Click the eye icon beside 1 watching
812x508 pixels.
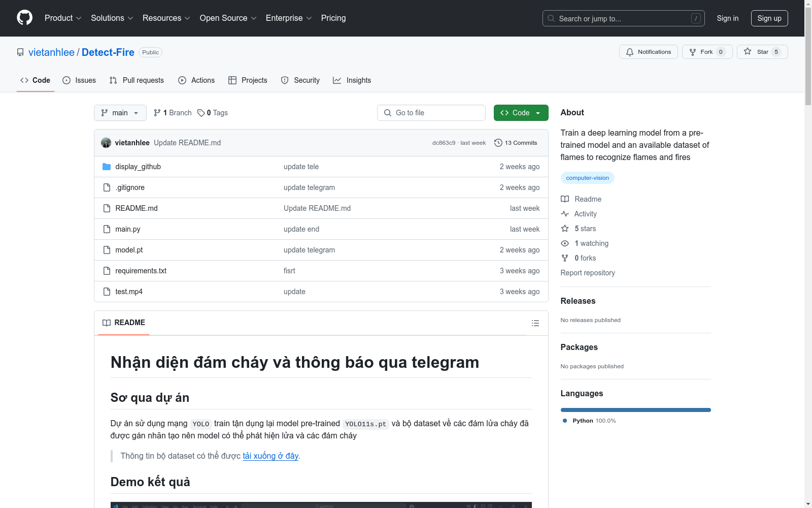[565, 243]
